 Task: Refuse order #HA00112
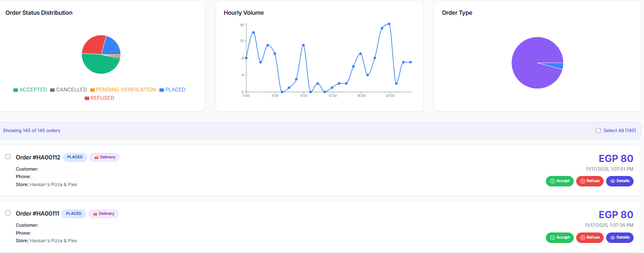(x=590, y=181)
